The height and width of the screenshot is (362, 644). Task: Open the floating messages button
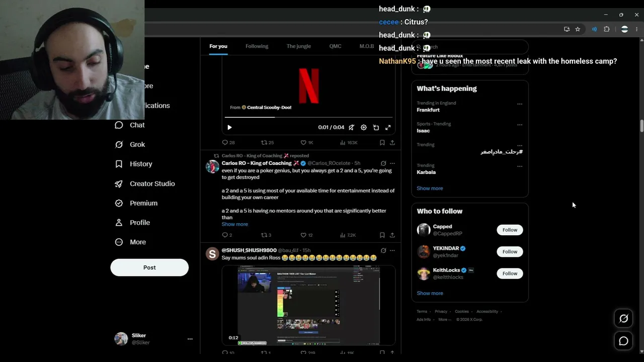pyautogui.click(x=623, y=341)
